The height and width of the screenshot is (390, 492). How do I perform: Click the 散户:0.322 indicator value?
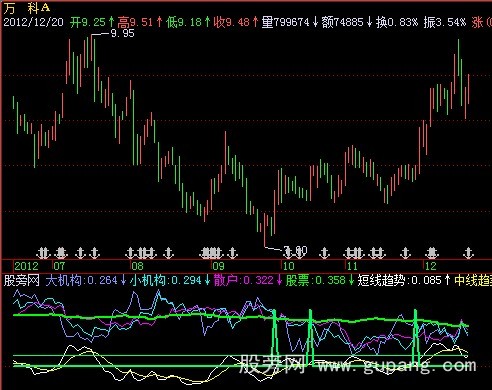point(248,280)
